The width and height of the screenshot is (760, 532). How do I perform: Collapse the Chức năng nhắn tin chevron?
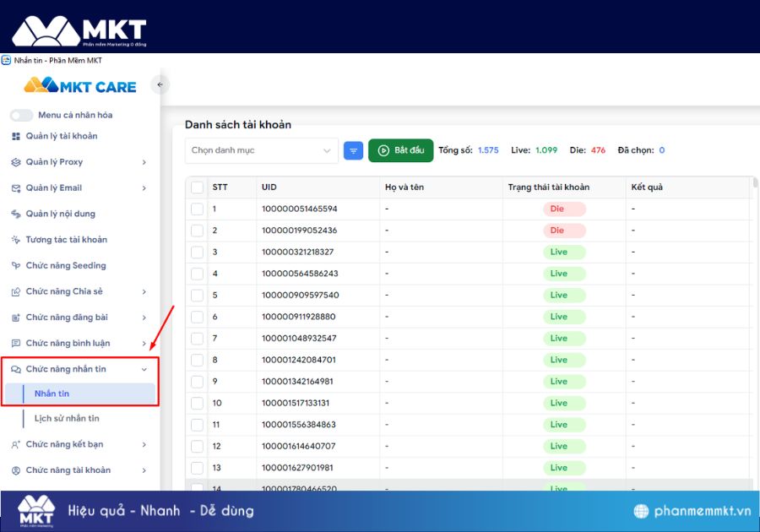pos(144,369)
